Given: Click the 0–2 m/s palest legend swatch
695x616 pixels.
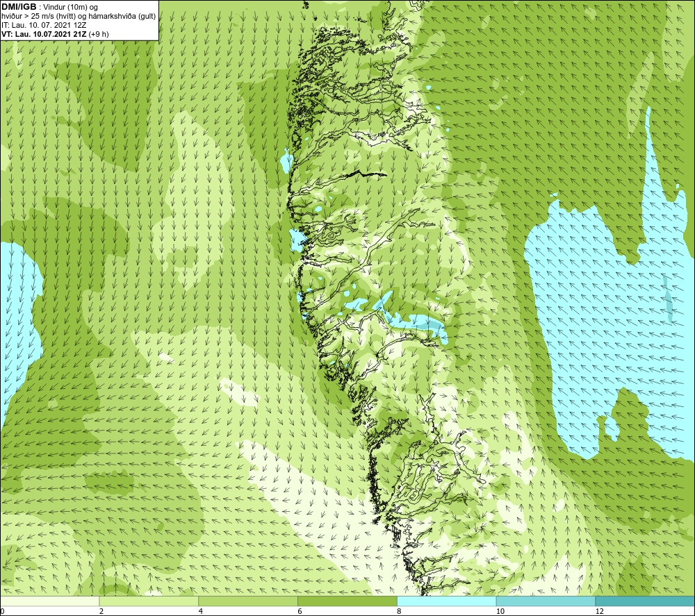Looking at the screenshot, I should (x=49, y=601).
